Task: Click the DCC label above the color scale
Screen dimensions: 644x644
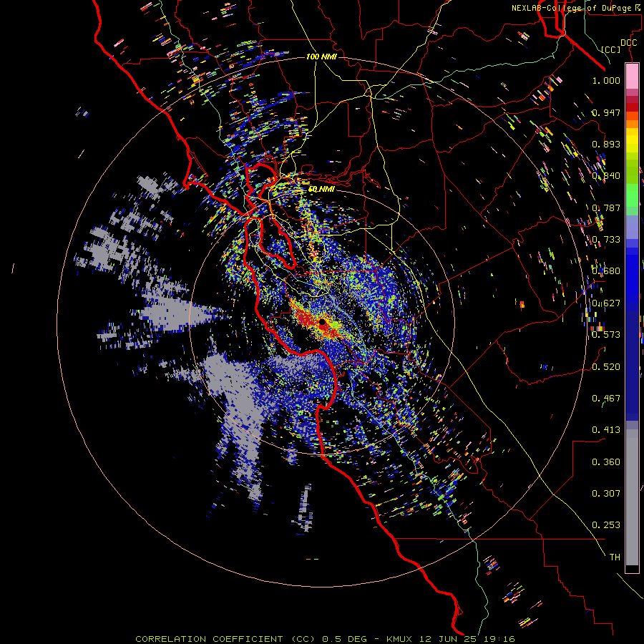Action: click(628, 43)
